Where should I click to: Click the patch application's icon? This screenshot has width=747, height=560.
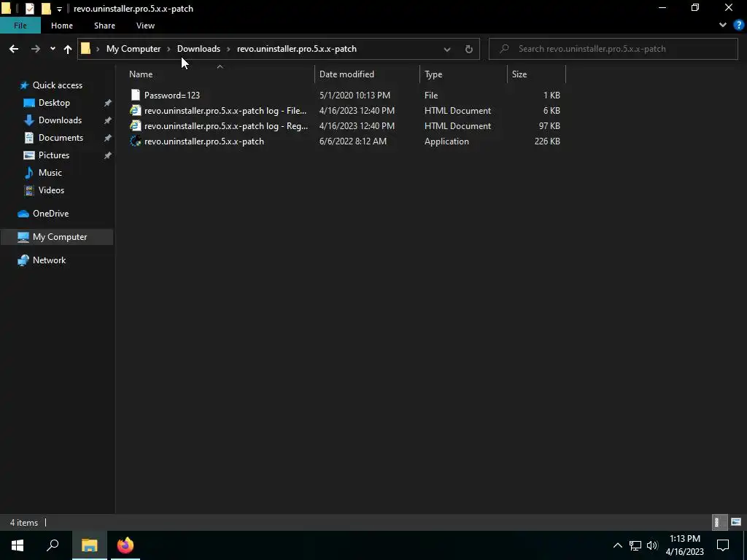(x=135, y=141)
